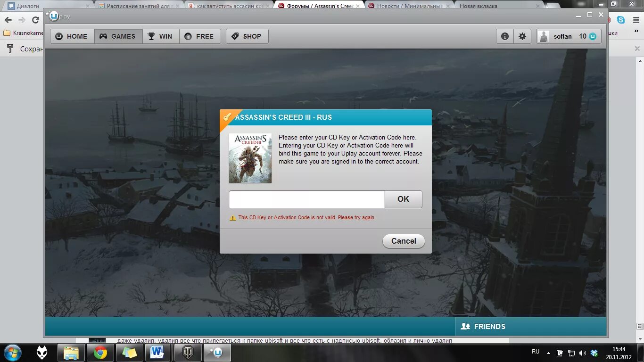Open the volume speaker tray icon

pyautogui.click(x=583, y=353)
